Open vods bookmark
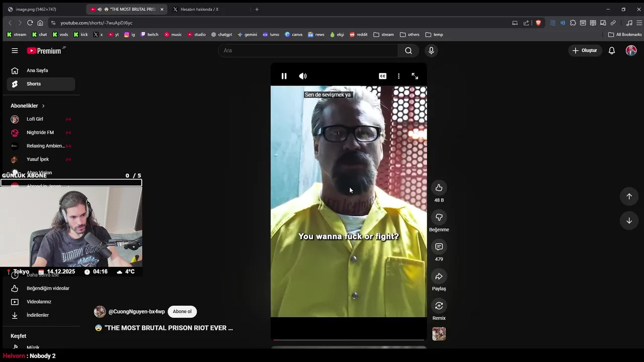 coord(60,35)
